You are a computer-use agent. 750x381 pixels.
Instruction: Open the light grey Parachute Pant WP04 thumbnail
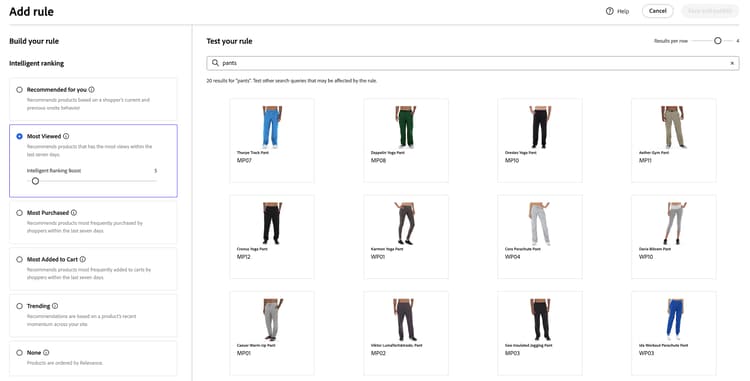click(540, 223)
